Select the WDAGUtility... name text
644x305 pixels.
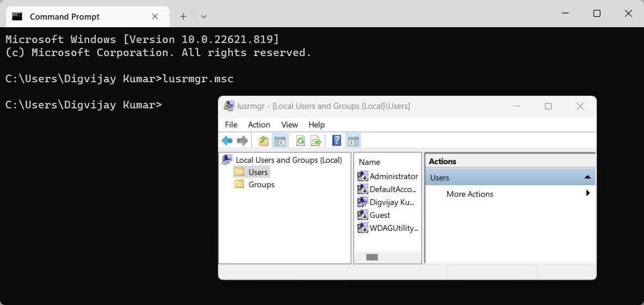(x=394, y=228)
